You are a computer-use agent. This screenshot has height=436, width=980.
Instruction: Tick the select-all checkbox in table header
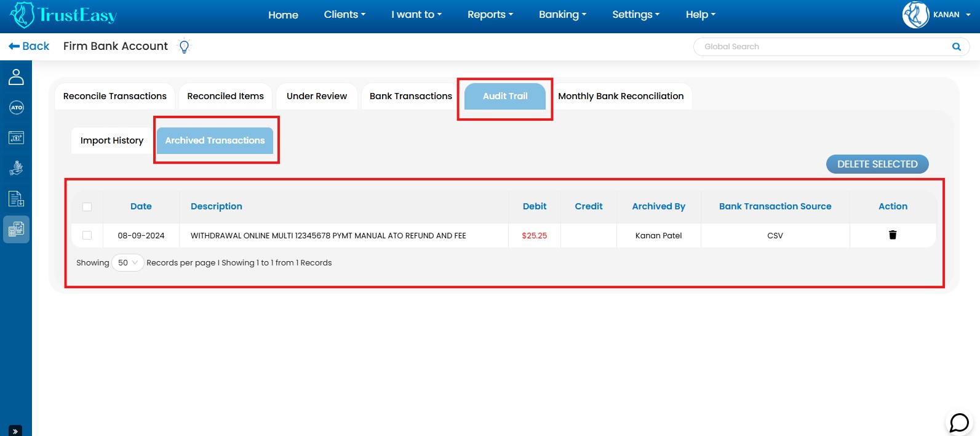click(87, 207)
